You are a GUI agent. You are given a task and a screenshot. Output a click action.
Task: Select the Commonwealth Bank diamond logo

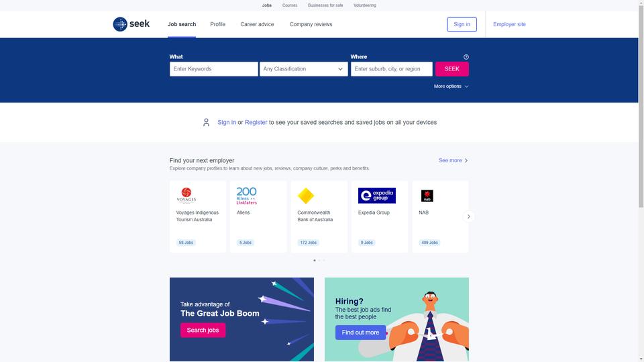pyautogui.click(x=306, y=196)
